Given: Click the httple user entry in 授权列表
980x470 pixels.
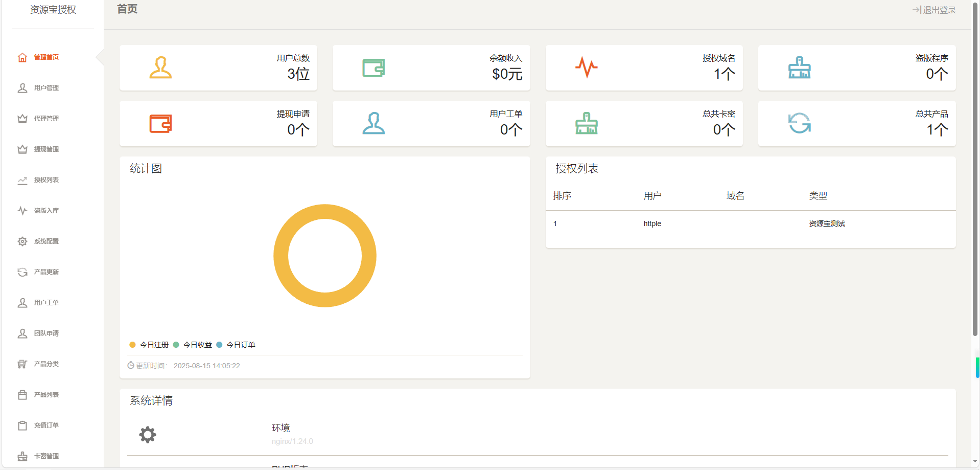Looking at the screenshot, I should (x=652, y=223).
